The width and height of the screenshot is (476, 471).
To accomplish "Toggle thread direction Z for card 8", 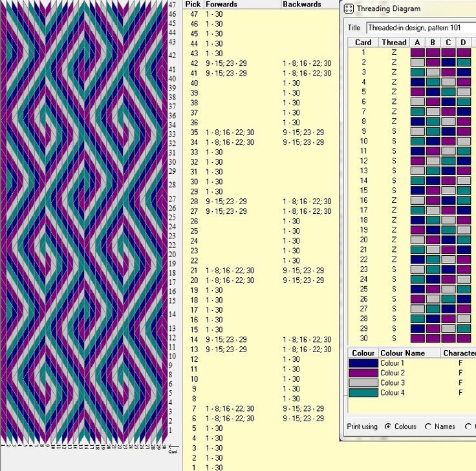I will 394,121.
